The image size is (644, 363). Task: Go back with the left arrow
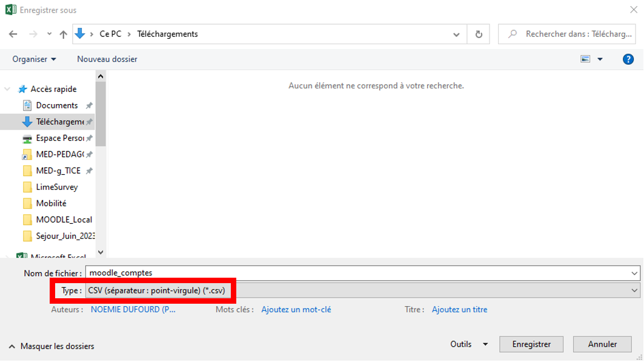pos(13,34)
